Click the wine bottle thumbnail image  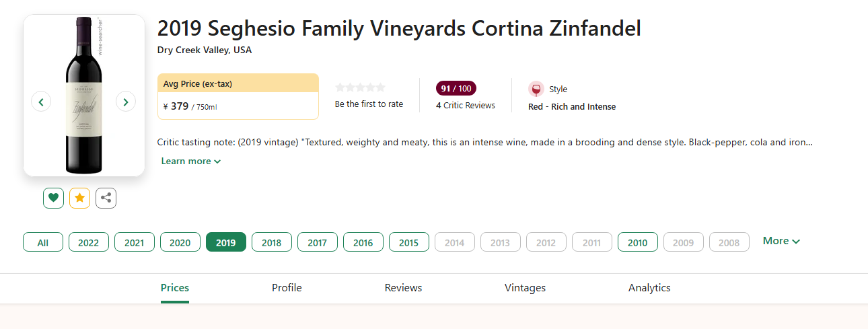(x=83, y=95)
